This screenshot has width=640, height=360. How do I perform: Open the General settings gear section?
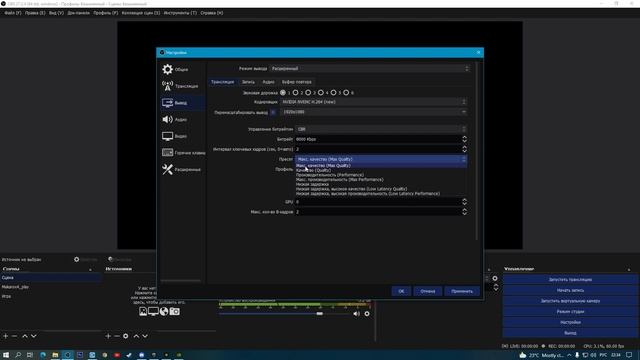[176, 69]
